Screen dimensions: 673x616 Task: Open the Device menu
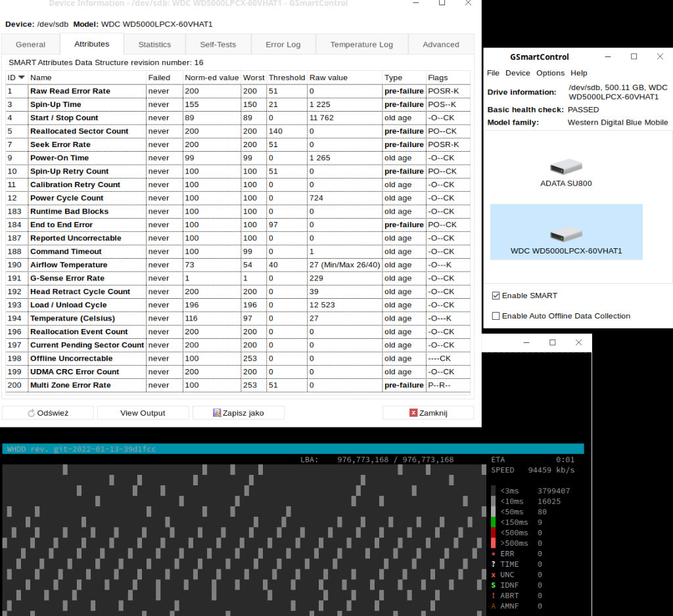click(517, 73)
